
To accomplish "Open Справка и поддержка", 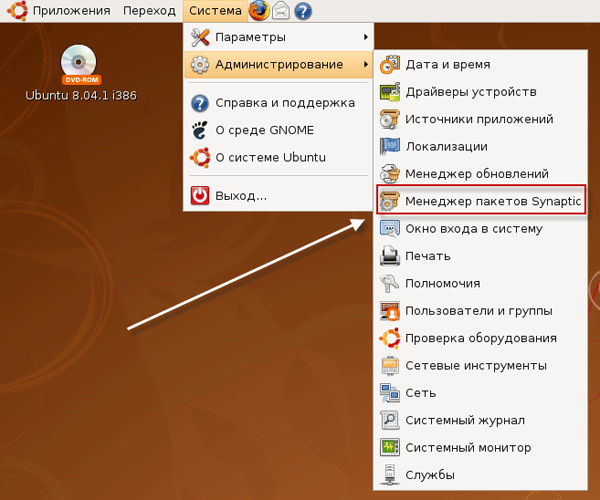I will pos(285,102).
